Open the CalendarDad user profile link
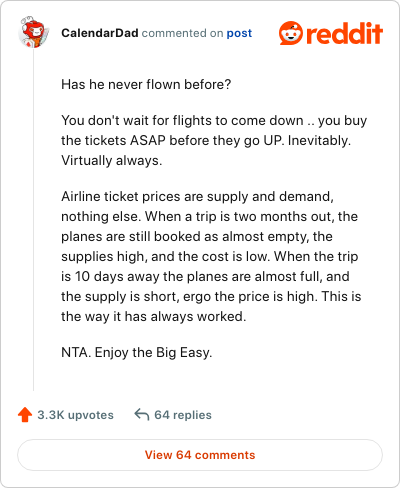This screenshot has height=488, width=400. [x=100, y=33]
